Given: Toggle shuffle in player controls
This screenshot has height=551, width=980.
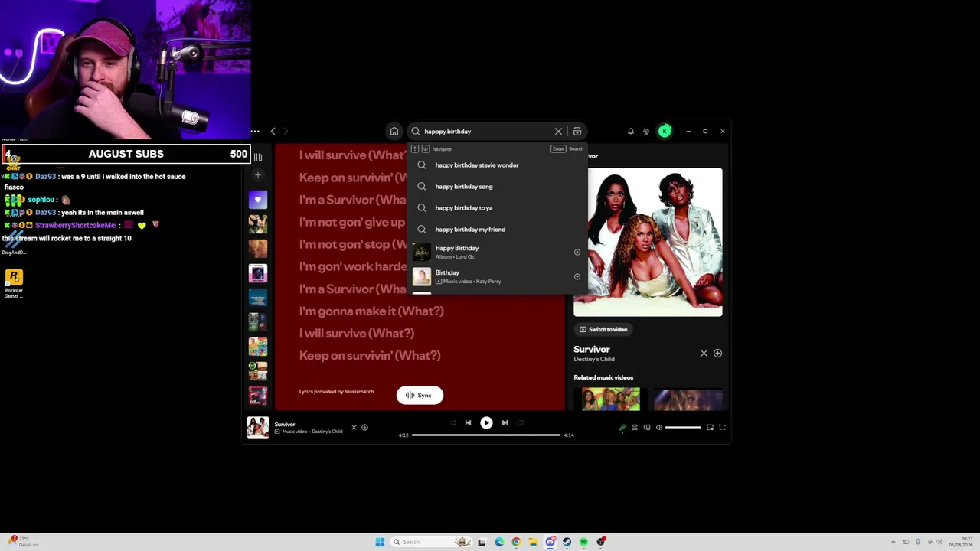Looking at the screenshot, I should 452,423.
